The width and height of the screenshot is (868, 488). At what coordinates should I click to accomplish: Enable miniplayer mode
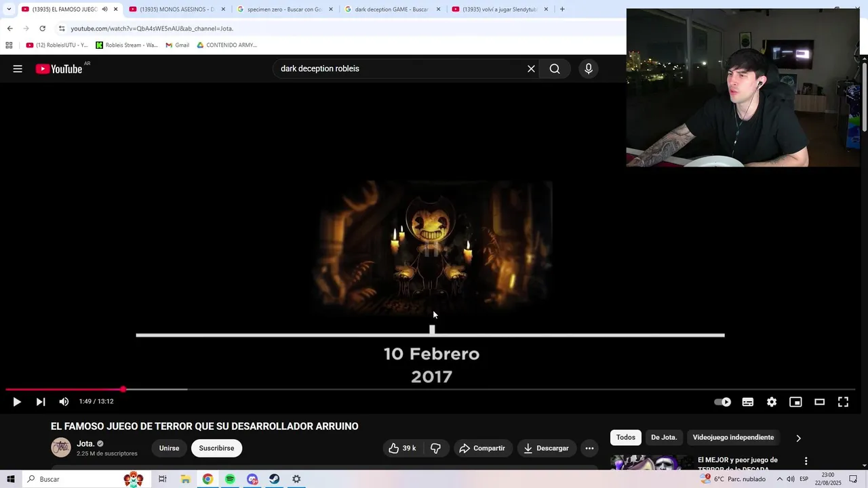[x=795, y=402]
